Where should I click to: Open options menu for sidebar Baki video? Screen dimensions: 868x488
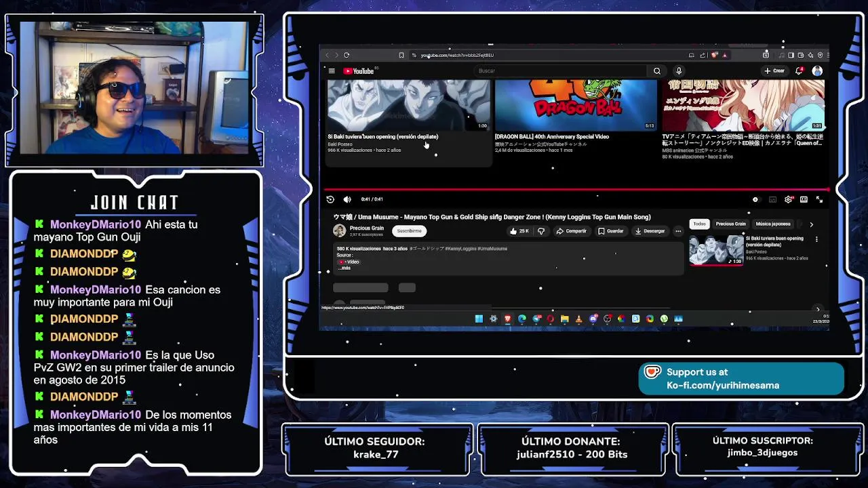[816, 239]
